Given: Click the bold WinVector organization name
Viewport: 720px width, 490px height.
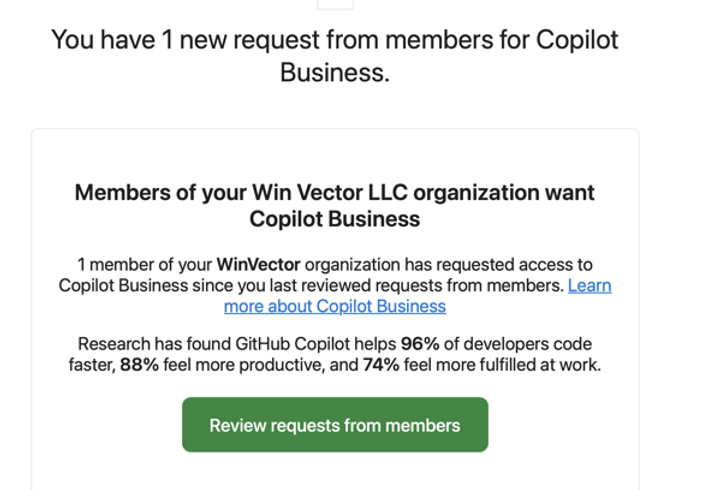Looking at the screenshot, I should point(259,265).
